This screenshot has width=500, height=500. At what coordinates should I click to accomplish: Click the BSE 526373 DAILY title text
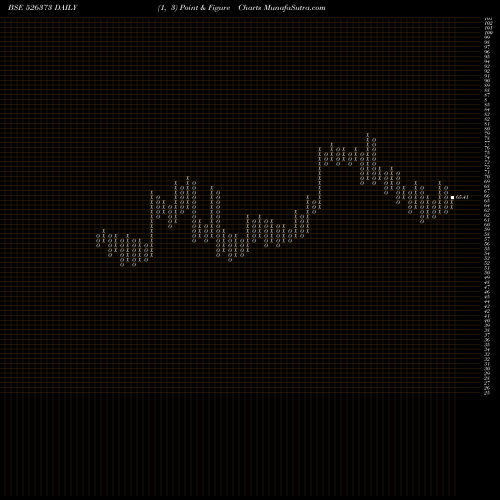point(43,8)
